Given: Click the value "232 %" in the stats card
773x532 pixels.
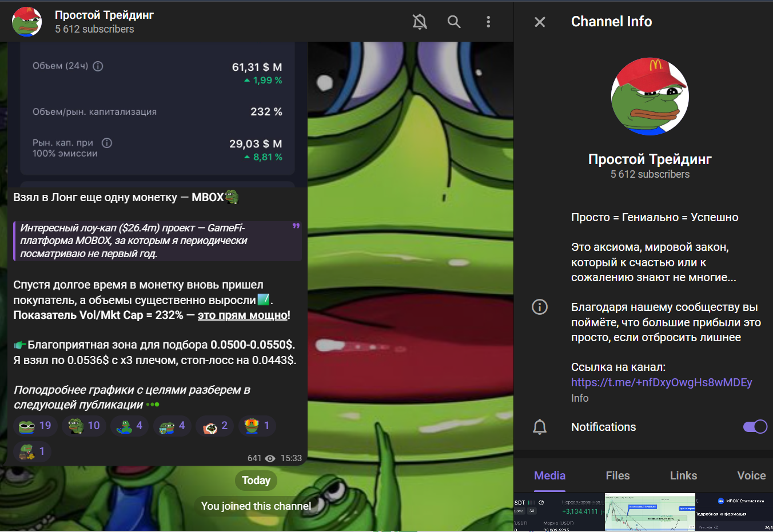Looking at the screenshot, I should [266, 111].
